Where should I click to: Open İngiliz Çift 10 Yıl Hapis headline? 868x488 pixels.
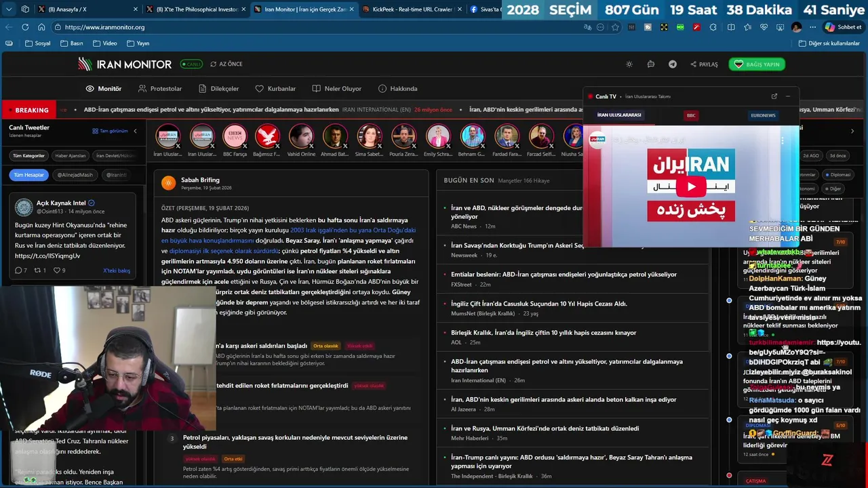tap(539, 304)
